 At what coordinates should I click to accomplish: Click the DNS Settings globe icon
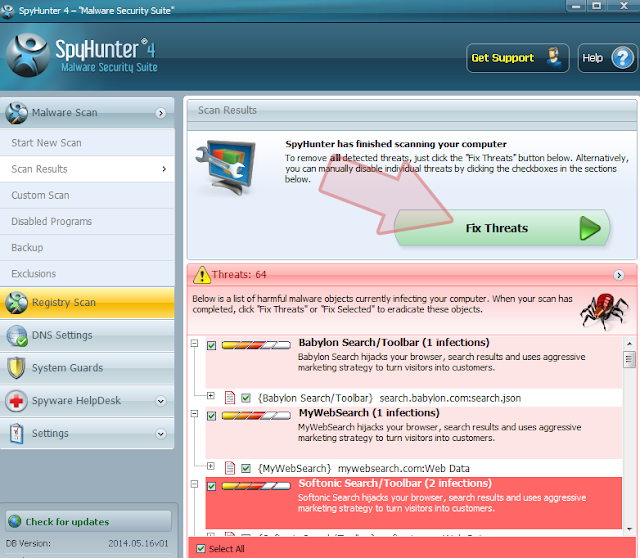click(17, 336)
